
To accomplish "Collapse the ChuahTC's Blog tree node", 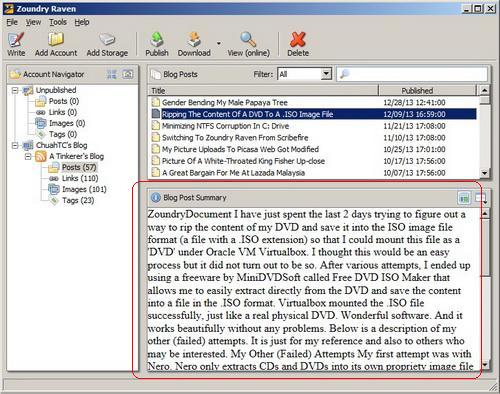I will point(15,145).
